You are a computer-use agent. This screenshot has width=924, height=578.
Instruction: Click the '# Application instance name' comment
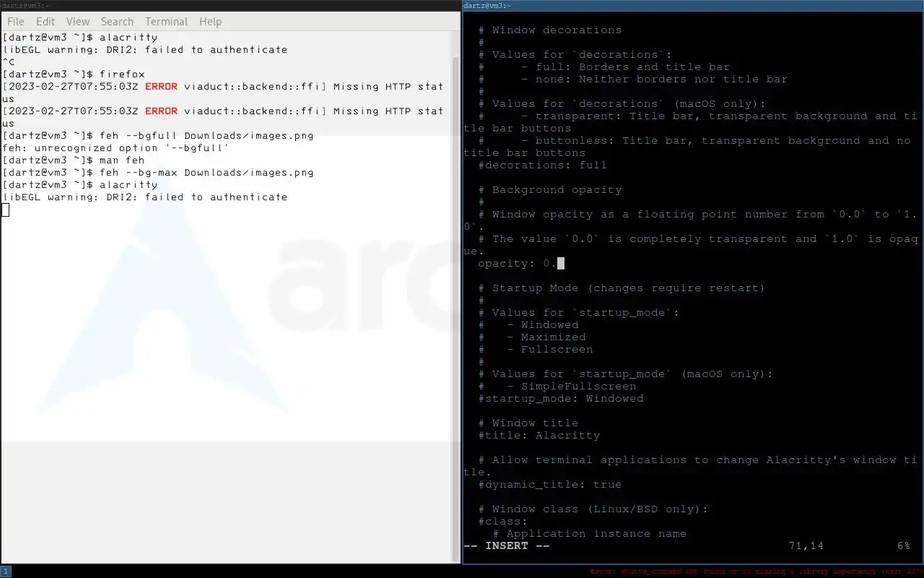[x=589, y=534]
